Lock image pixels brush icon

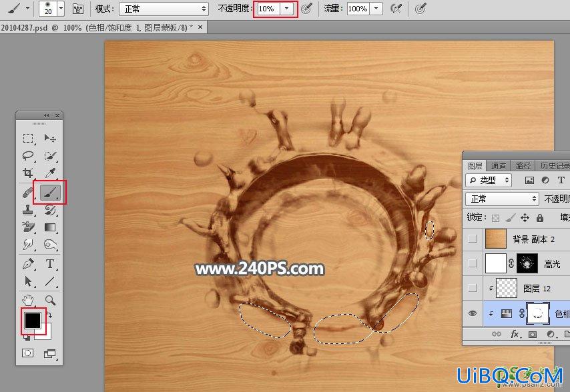(x=510, y=217)
